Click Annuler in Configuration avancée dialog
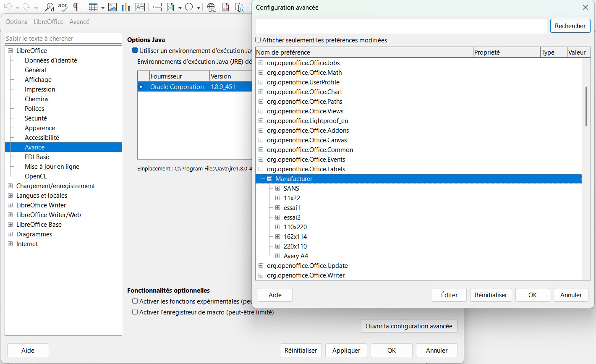The image size is (596, 364). (571, 295)
